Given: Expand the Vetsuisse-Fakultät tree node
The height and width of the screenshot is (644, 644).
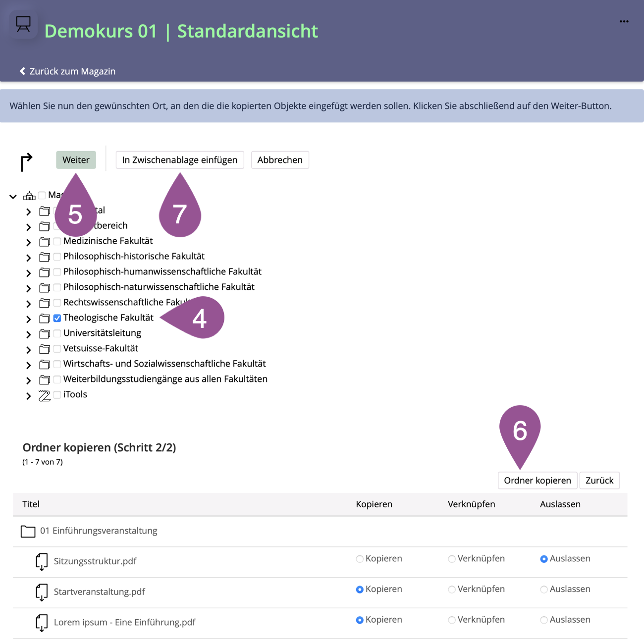Looking at the screenshot, I should [x=29, y=349].
